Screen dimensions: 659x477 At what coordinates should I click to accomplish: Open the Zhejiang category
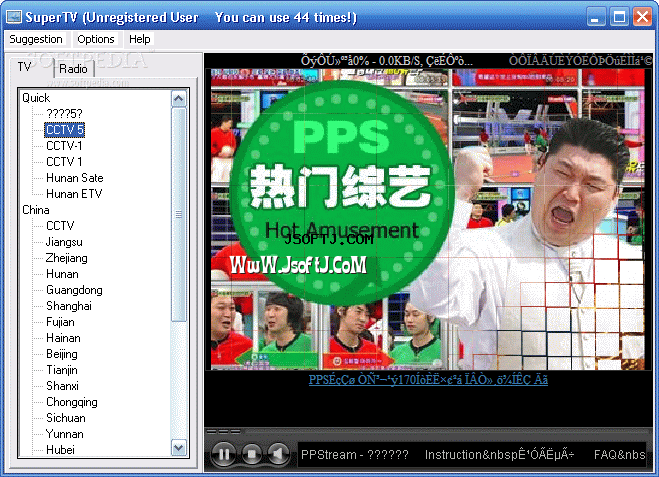[x=66, y=258]
